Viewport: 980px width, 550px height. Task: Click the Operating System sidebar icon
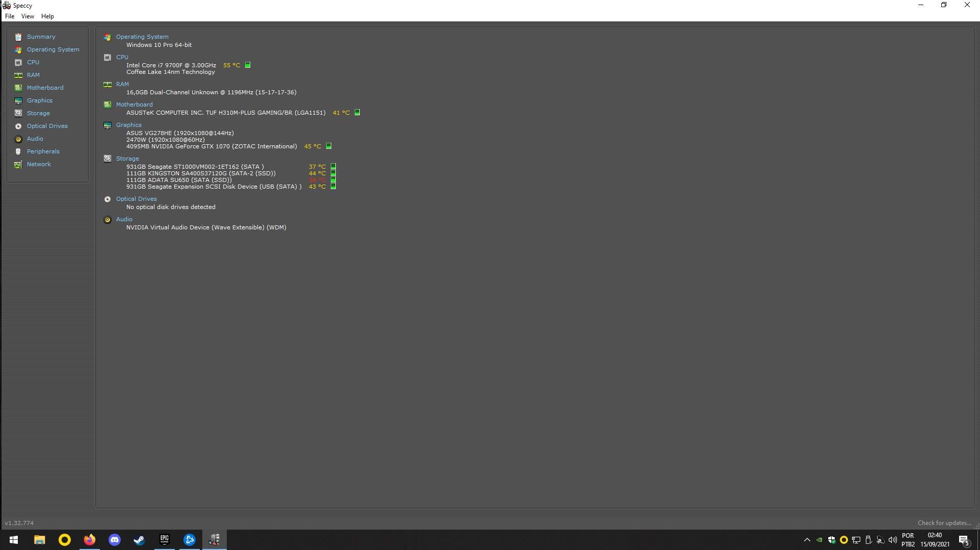(18, 49)
